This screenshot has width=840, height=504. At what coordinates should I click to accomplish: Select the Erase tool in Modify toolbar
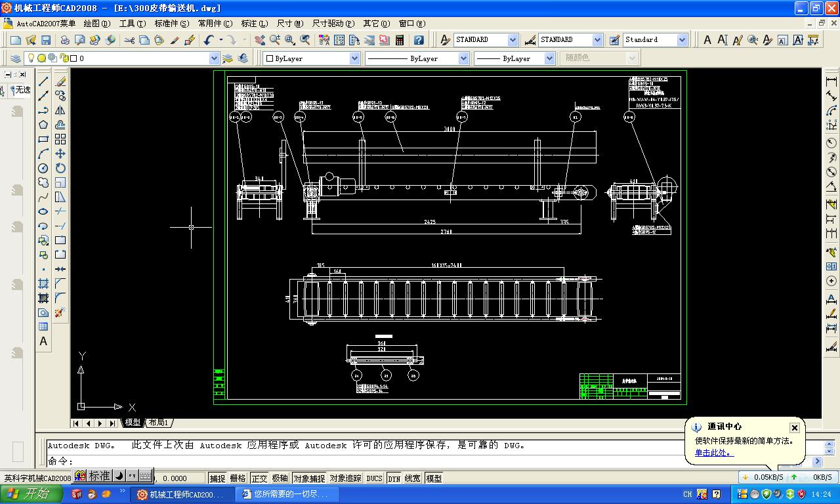click(60, 82)
